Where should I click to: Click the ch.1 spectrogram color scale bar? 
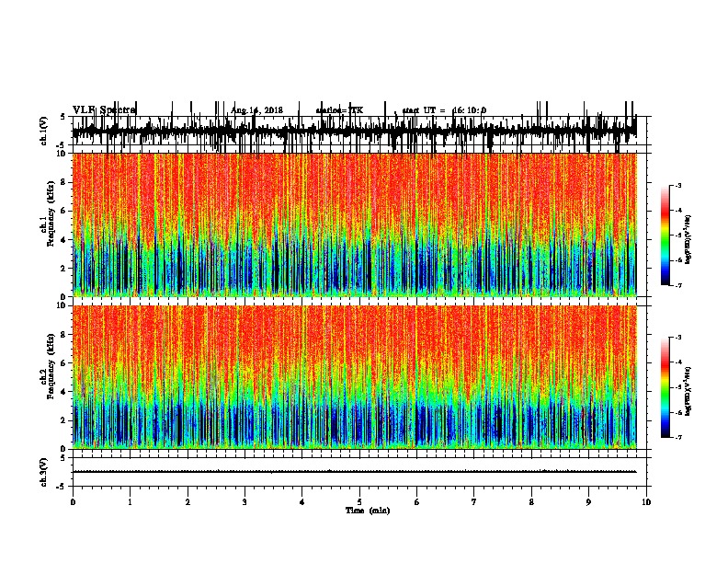coord(665,236)
